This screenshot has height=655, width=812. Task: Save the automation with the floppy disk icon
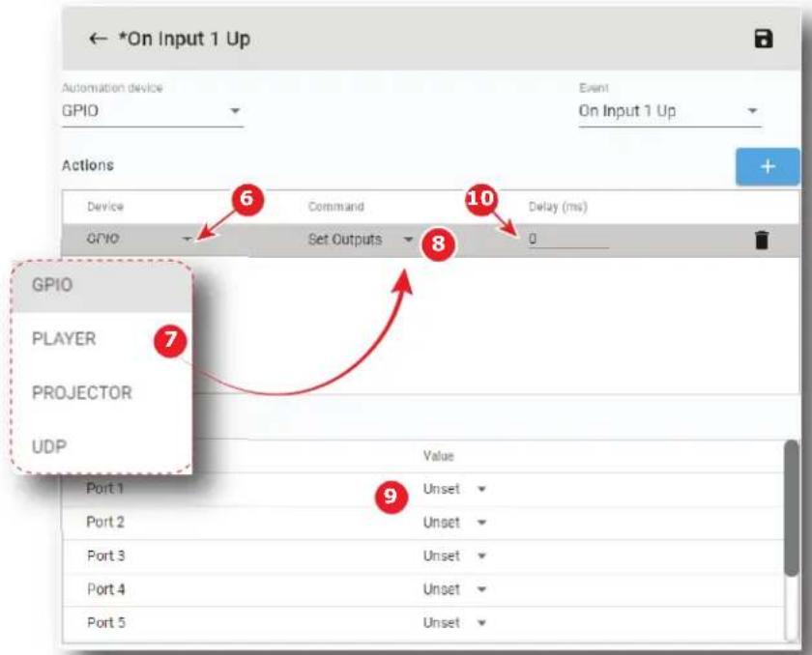(x=764, y=40)
